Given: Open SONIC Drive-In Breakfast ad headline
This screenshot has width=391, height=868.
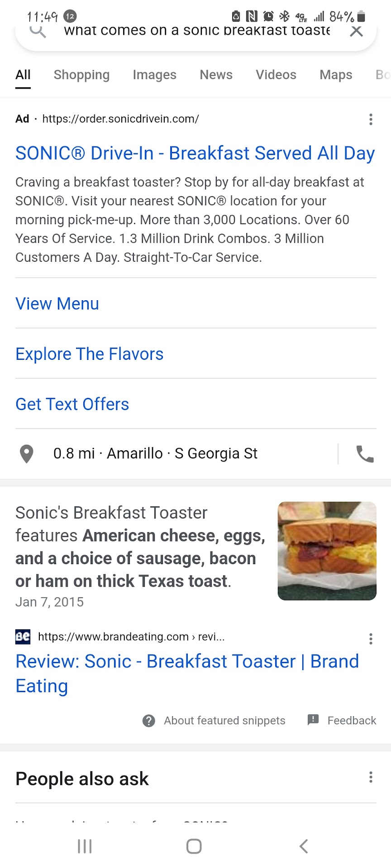Looking at the screenshot, I should point(195,153).
